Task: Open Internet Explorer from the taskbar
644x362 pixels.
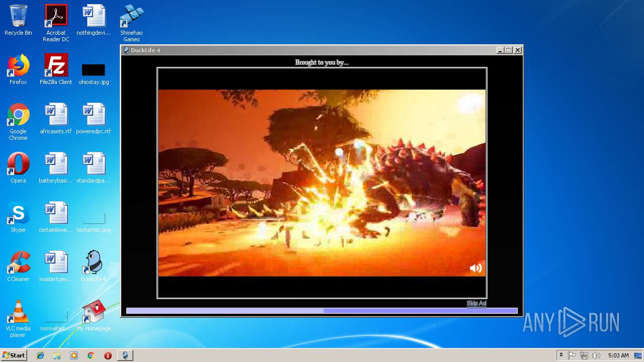Action: click(40, 355)
